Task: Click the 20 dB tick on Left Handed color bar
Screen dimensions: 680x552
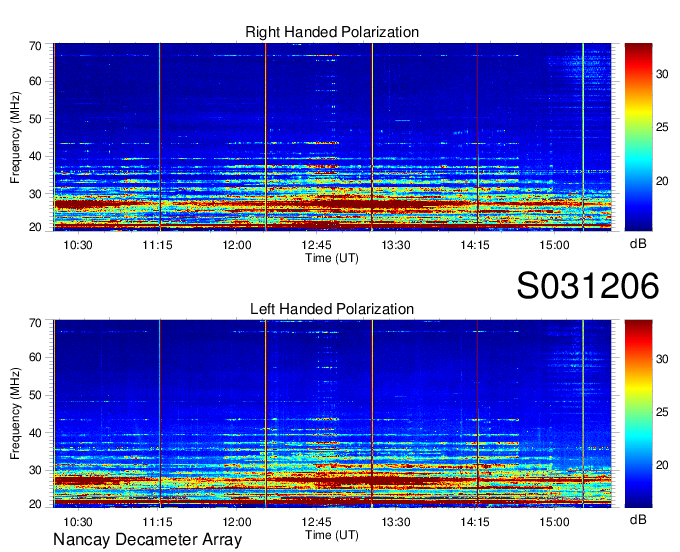Action: [x=662, y=465]
